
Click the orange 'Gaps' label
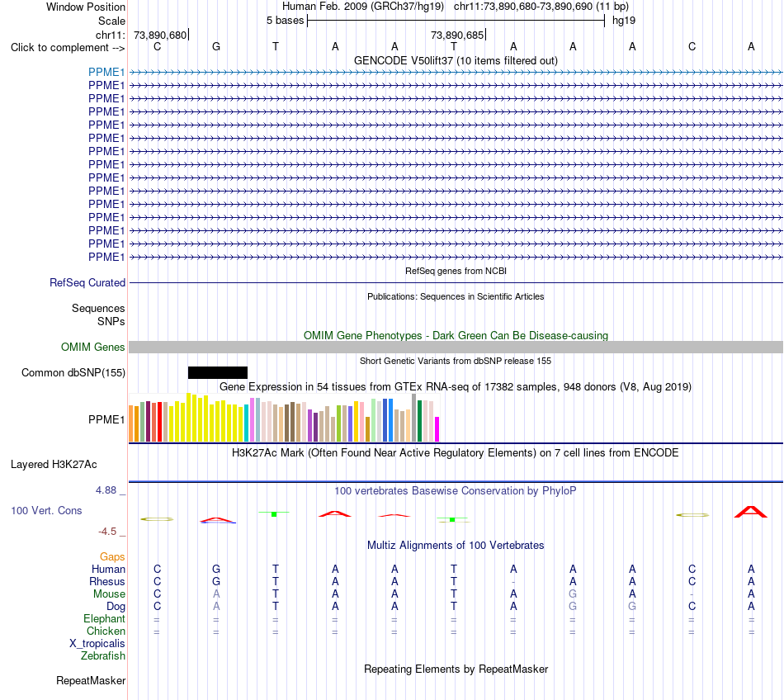pyautogui.click(x=112, y=557)
